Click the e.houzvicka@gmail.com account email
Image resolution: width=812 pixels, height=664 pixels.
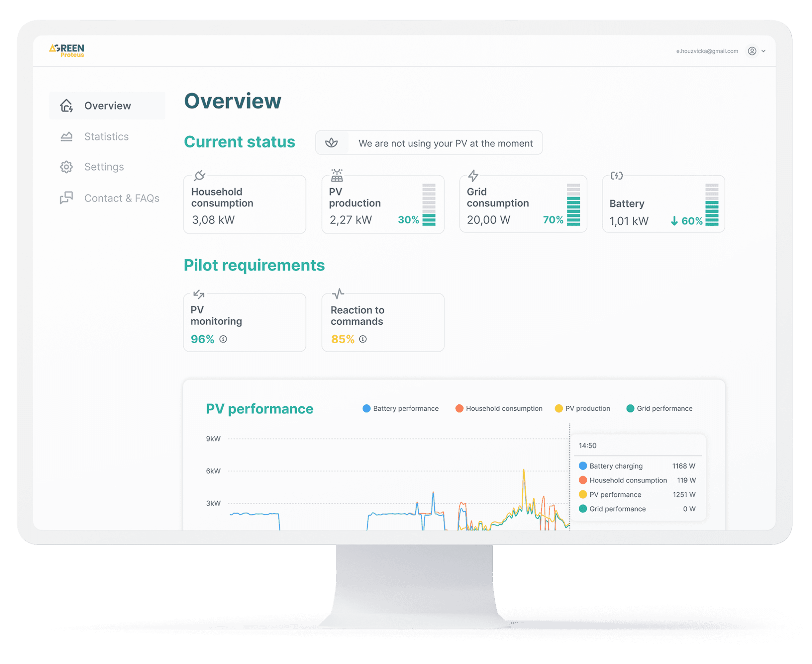(x=707, y=51)
